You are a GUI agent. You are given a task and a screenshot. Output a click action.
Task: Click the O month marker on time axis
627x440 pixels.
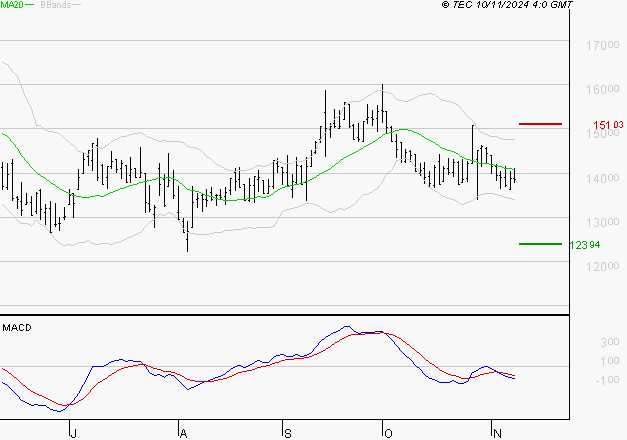point(388,433)
